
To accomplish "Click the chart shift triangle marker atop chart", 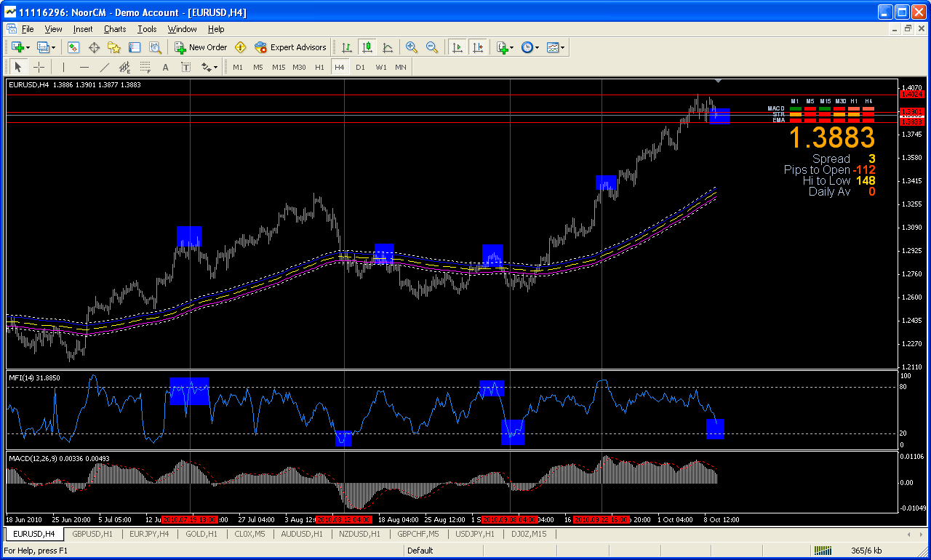I will [x=718, y=81].
